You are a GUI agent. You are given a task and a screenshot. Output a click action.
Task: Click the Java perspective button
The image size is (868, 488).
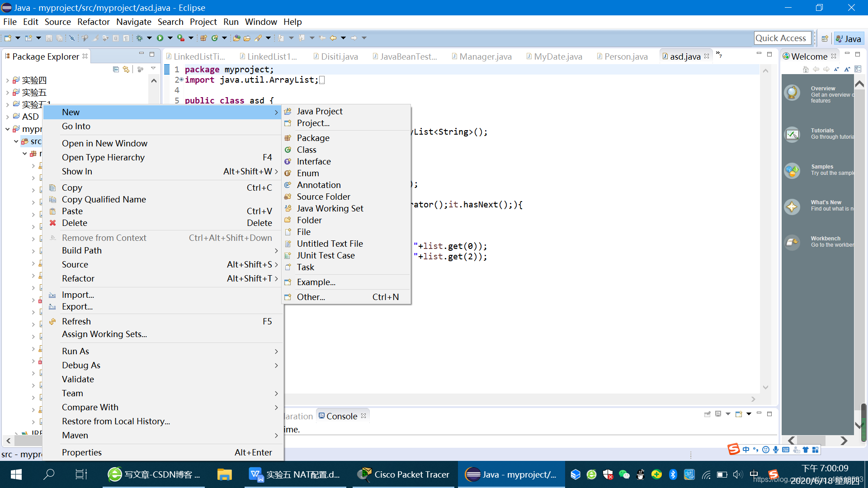849,39
